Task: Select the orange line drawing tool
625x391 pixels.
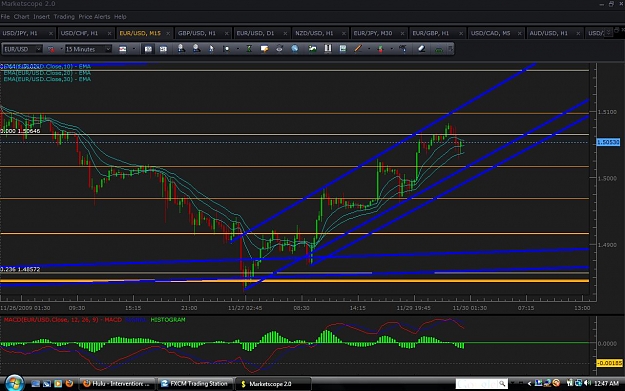Action: (358, 49)
